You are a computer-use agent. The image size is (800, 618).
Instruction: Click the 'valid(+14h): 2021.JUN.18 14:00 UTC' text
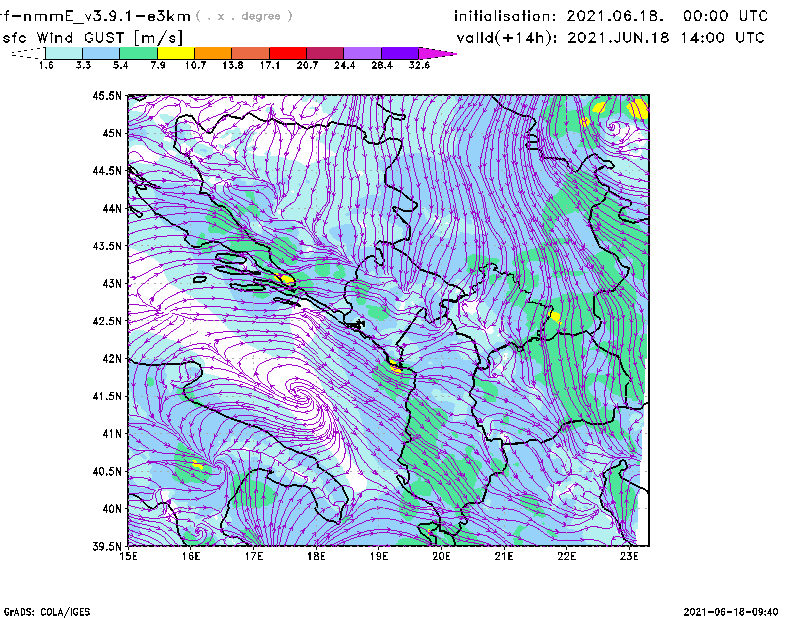point(611,38)
